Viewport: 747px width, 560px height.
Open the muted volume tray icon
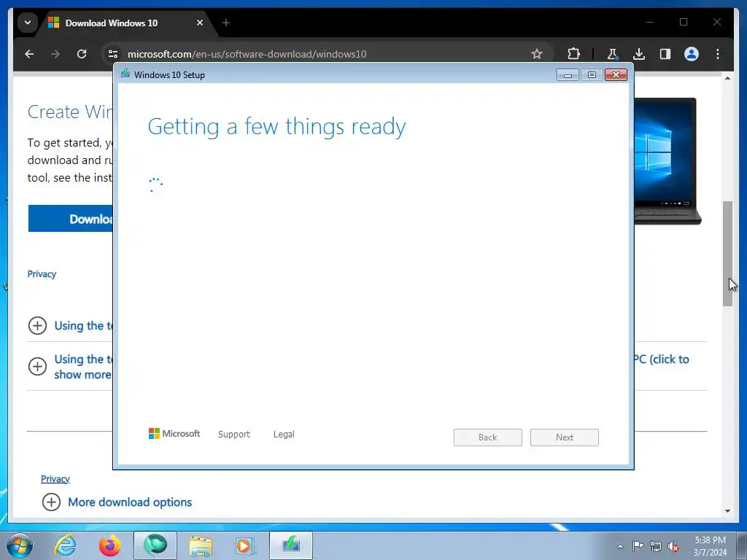pos(673,546)
